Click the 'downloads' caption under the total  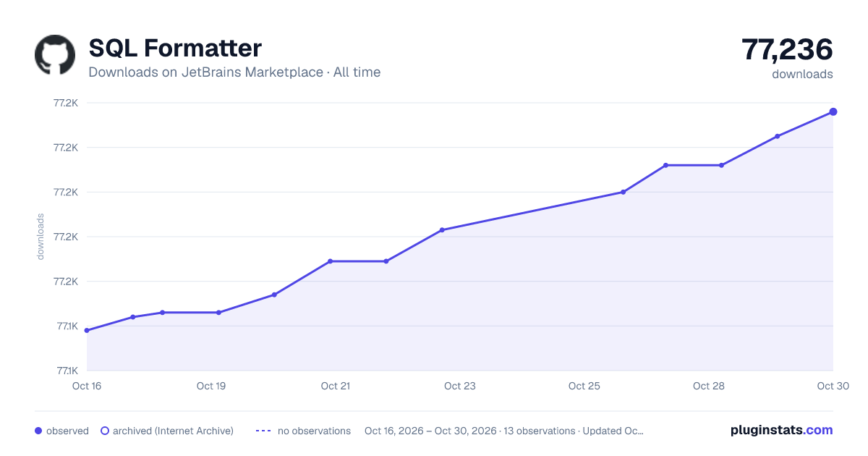click(x=802, y=74)
